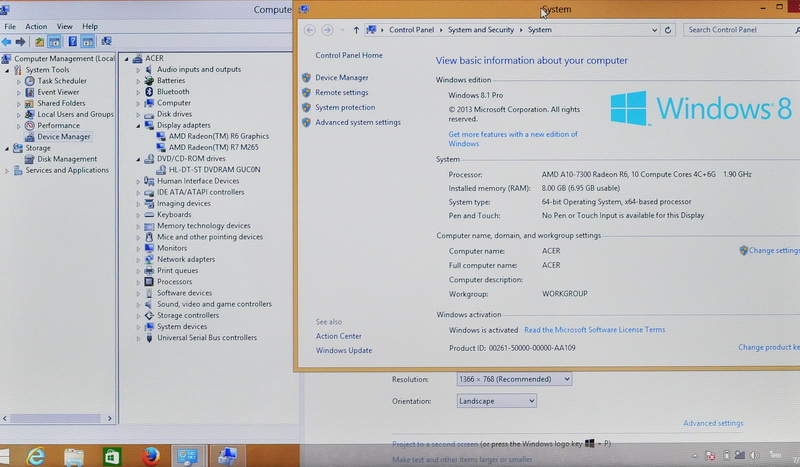Viewport: 800px width, 467px height.
Task: Click Device Manager link in System window
Action: (341, 78)
